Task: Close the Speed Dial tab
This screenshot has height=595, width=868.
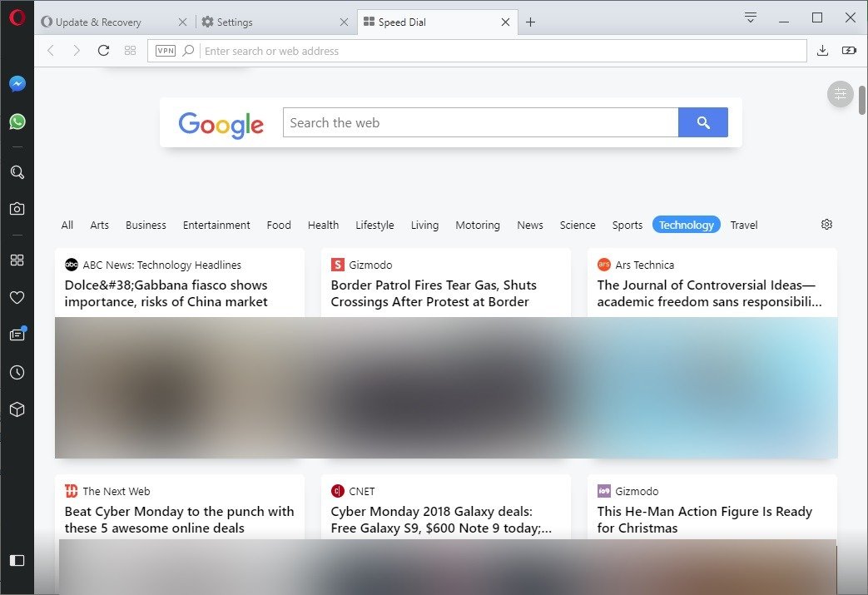Action: pos(505,22)
